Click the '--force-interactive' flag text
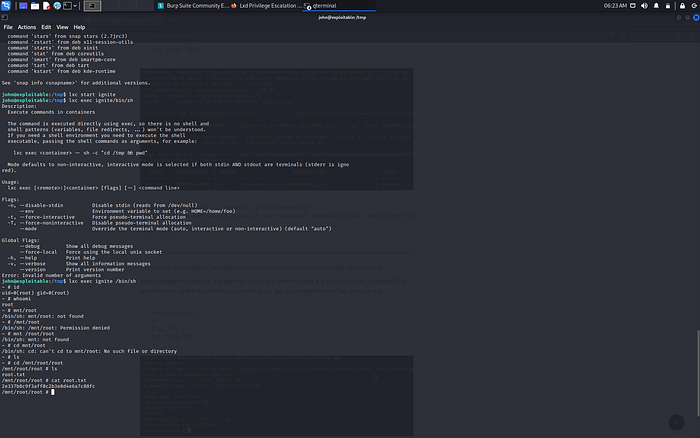Image resolution: width=700 pixels, height=438 pixels. coord(47,217)
